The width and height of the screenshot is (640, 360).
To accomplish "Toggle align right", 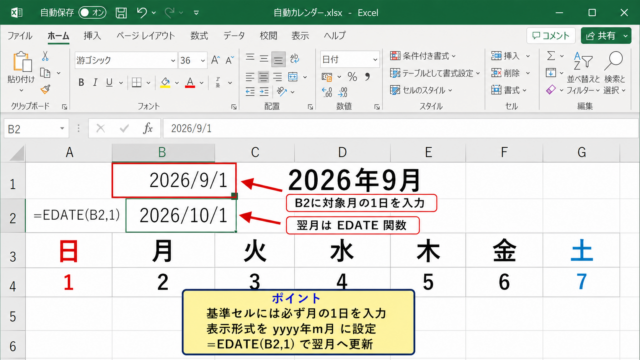I will [278, 76].
